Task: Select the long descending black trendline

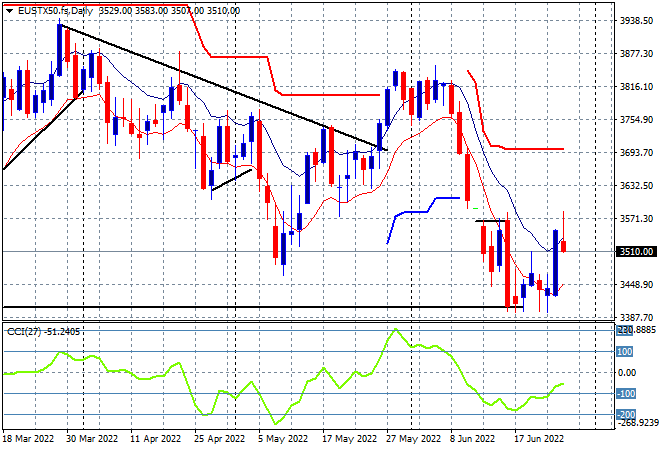Action: (223, 88)
